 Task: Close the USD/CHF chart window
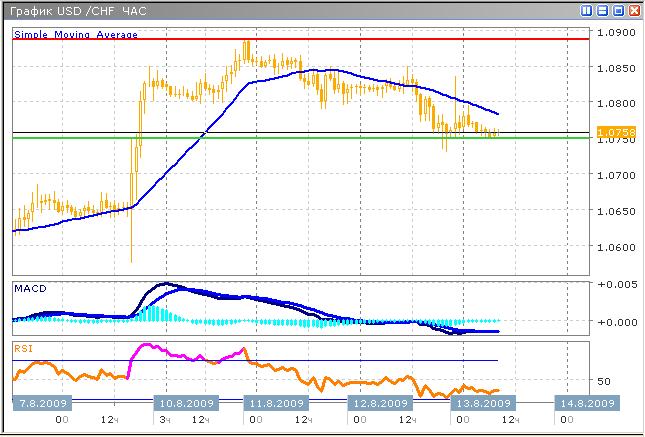(634, 11)
